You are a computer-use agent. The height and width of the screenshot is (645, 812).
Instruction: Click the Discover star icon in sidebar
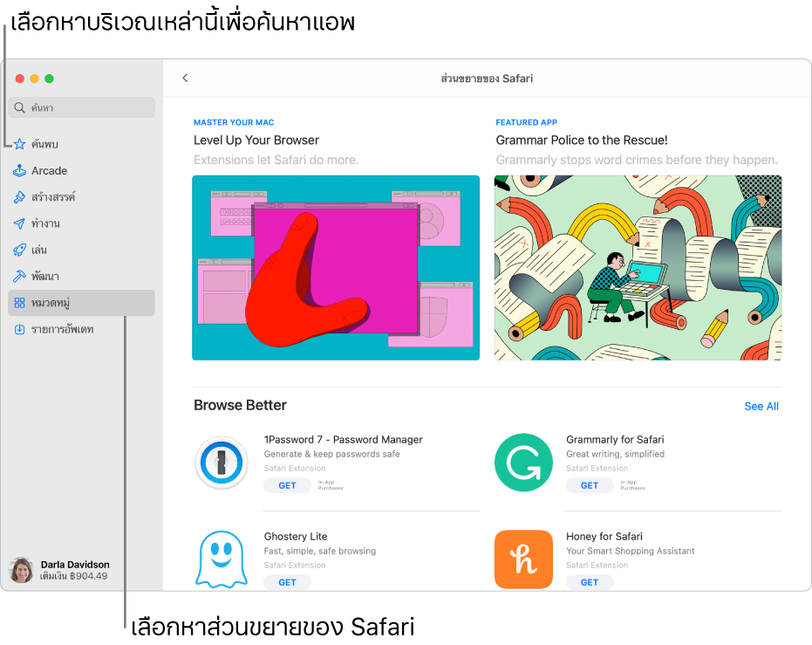(20, 144)
